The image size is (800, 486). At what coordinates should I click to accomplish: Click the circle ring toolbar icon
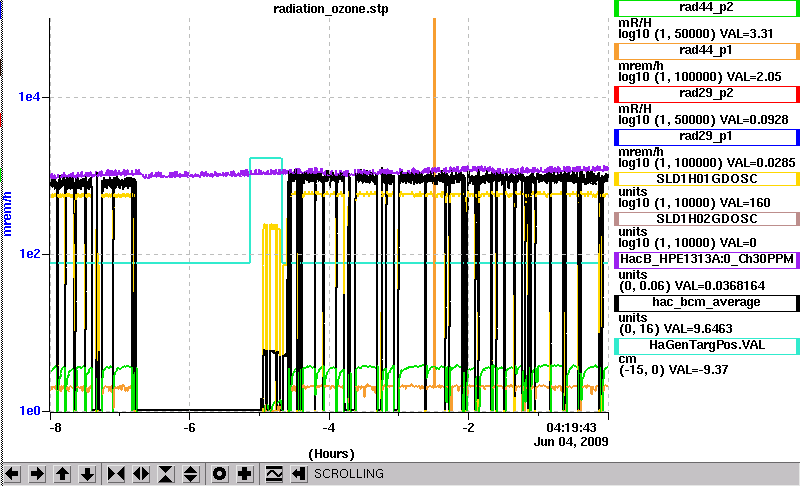tap(219, 474)
